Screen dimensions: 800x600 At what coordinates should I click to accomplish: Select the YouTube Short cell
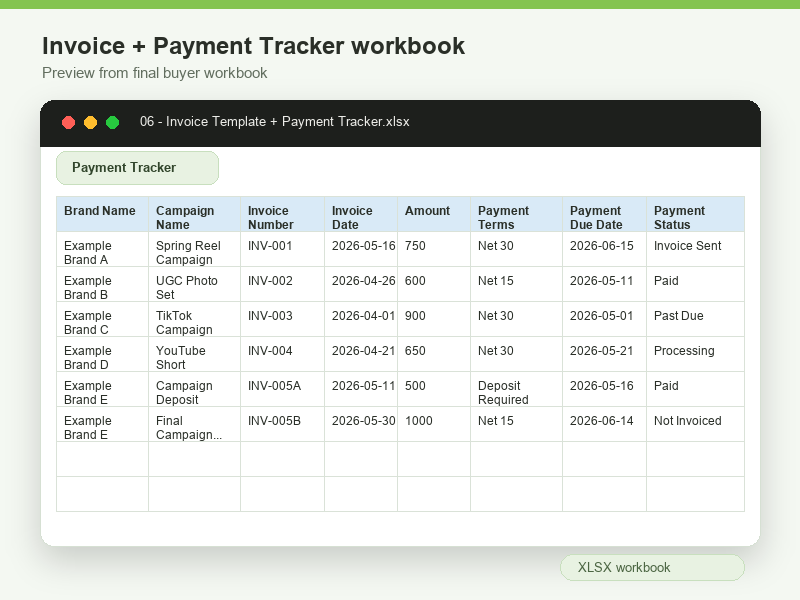pos(194,354)
